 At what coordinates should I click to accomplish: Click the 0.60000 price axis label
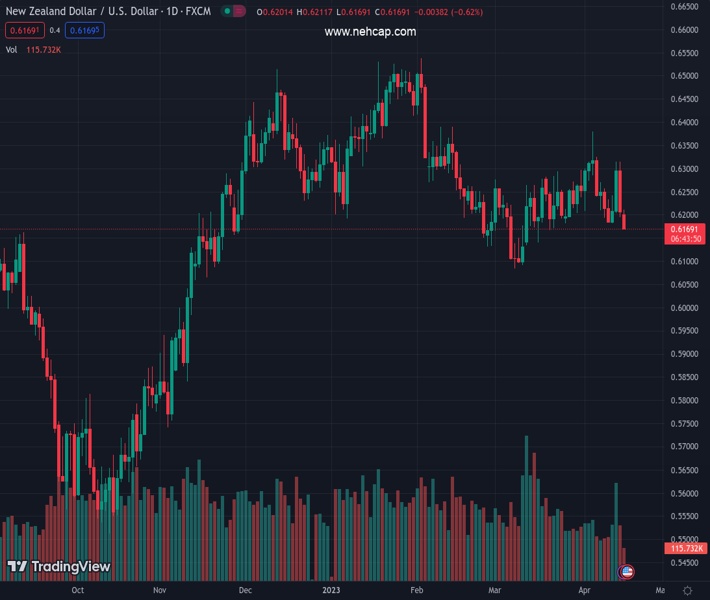click(684, 308)
